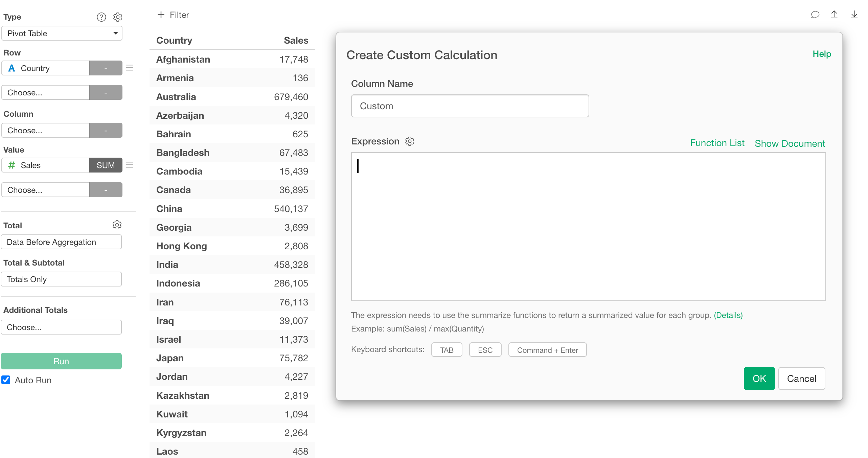Screen dimensions: 868x458
Task: Open the Totals Only dropdown
Action: [x=61, y=279]
